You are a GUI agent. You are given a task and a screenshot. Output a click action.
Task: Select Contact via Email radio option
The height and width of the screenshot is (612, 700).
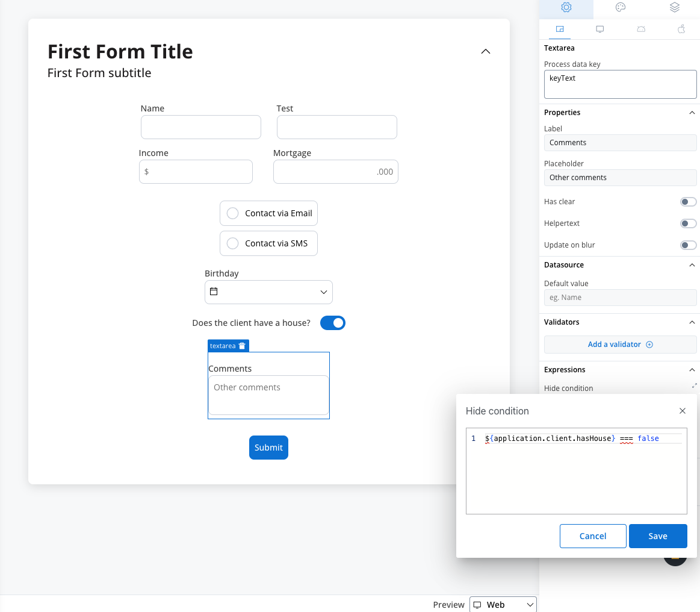(x=269, y=213)
